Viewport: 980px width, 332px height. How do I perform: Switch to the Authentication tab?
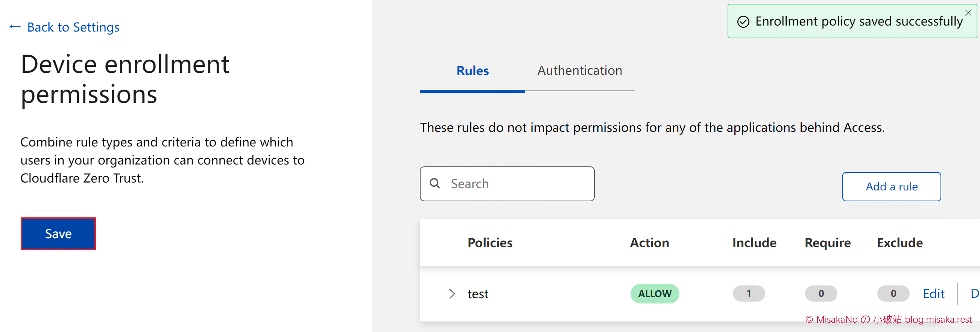tap(579, 71)
